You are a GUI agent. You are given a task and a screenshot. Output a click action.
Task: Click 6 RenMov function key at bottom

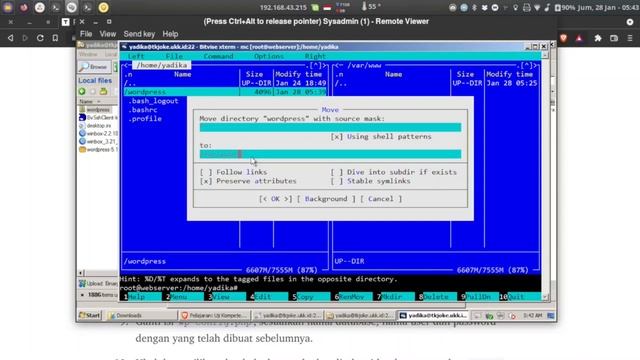pyautogui.click(x=352, y=297)
